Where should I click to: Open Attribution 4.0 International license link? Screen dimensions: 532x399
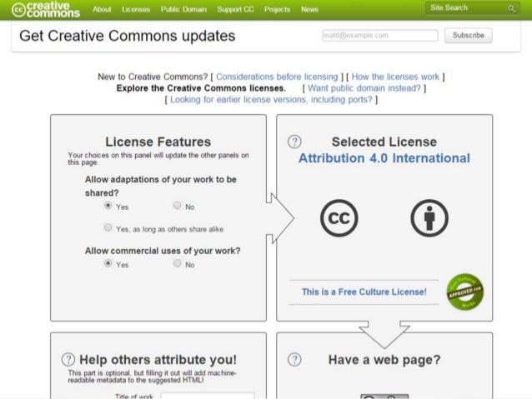coord(384,158)
